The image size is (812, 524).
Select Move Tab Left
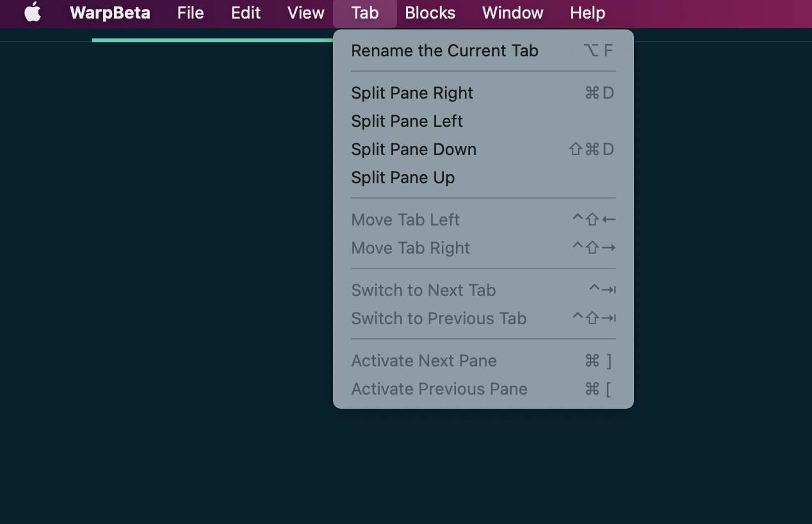click(x=405, y=220)
